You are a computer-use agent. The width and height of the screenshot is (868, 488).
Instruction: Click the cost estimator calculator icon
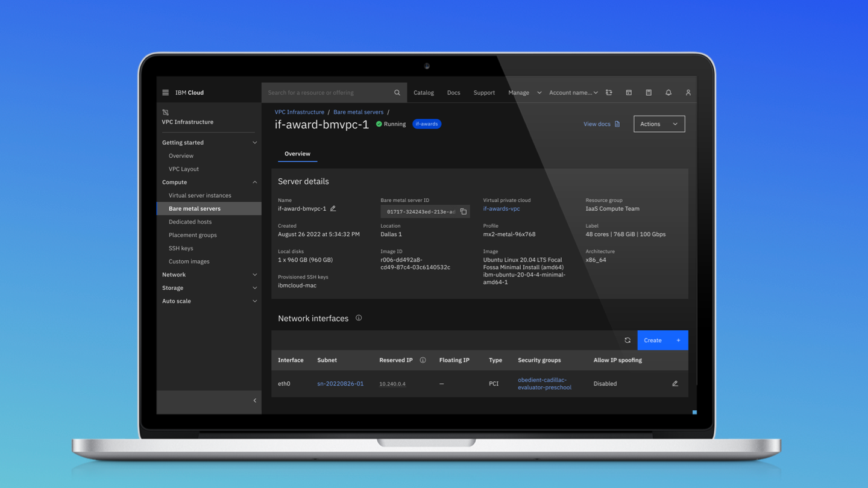pos(648,92)
